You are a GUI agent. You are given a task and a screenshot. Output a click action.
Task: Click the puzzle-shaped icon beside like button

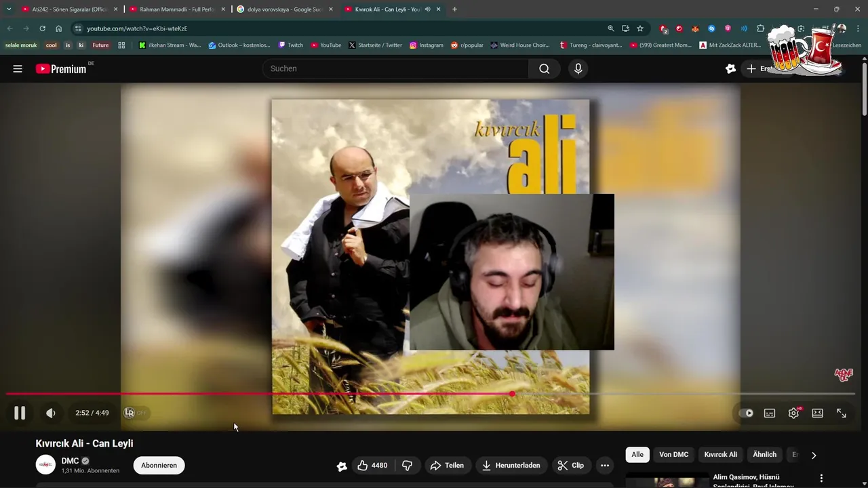tap(342, 466)
